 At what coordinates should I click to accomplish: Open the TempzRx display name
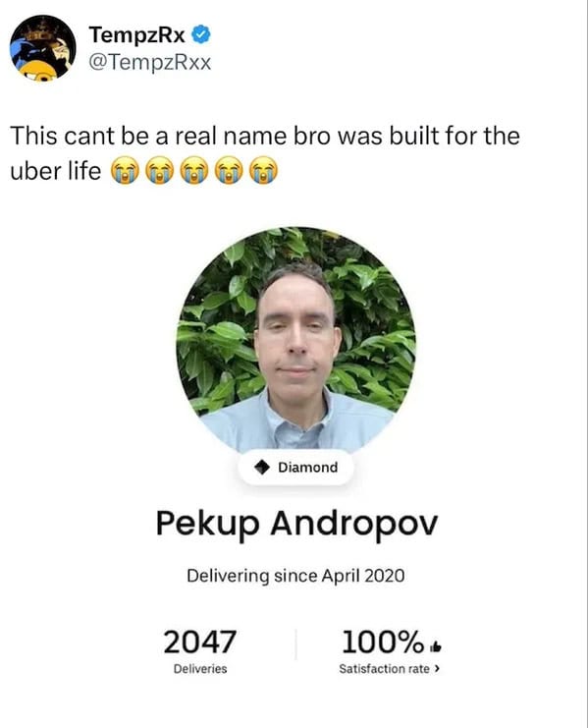136,34
